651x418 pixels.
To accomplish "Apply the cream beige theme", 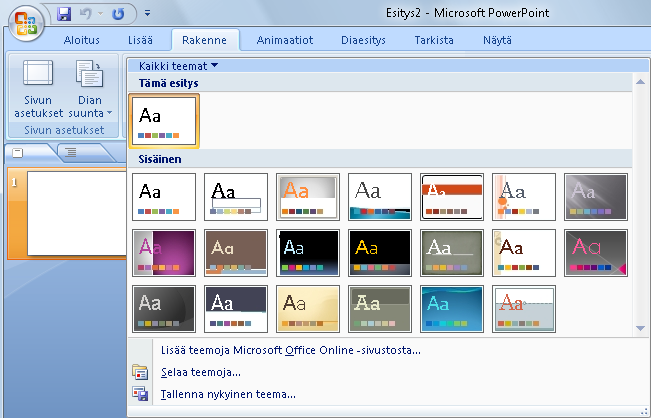I will coord(308,309).
